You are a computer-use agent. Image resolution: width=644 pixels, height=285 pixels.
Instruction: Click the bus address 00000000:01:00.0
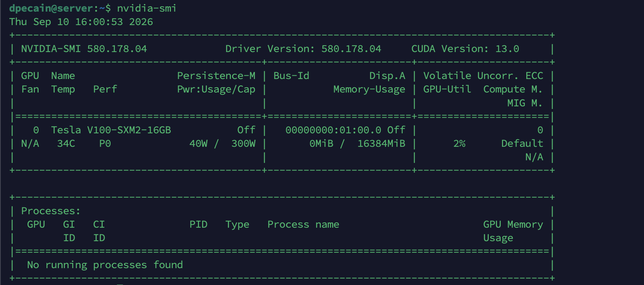(x=333, y=130)
